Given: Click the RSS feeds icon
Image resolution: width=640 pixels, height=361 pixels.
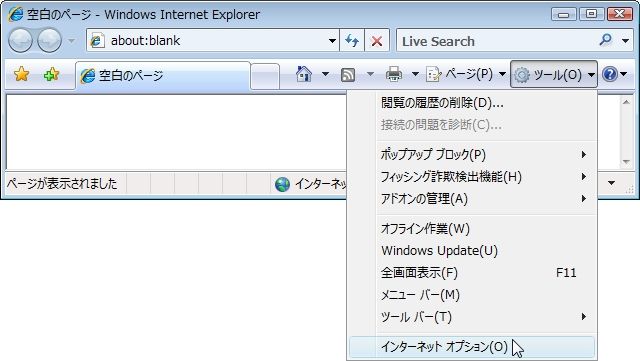Looking at the screenshot, I should coord(348,75).
